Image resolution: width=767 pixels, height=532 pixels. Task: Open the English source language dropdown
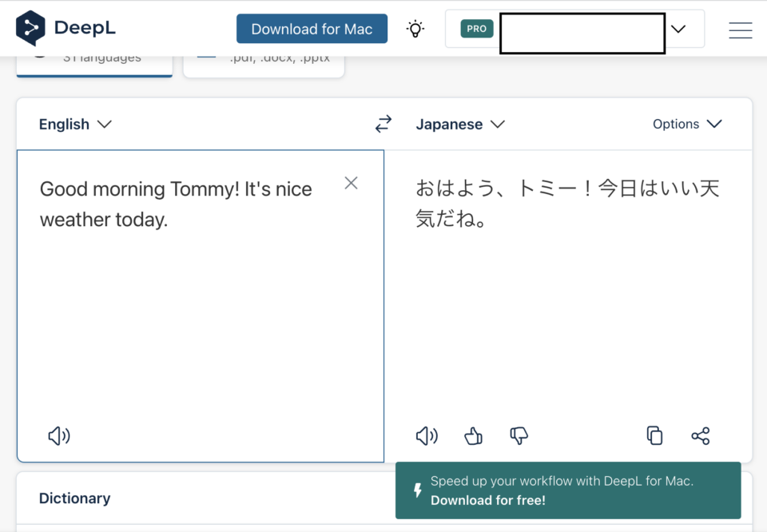(75, 124)
